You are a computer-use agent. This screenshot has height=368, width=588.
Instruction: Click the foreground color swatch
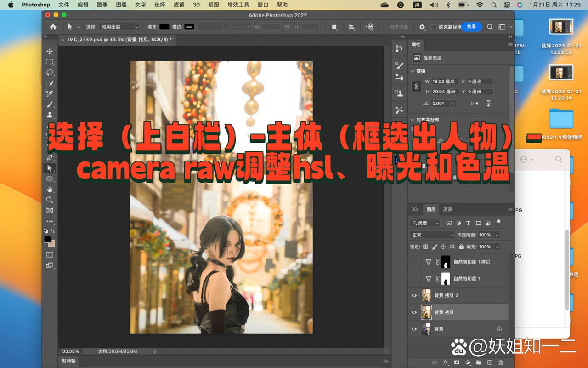47,238
